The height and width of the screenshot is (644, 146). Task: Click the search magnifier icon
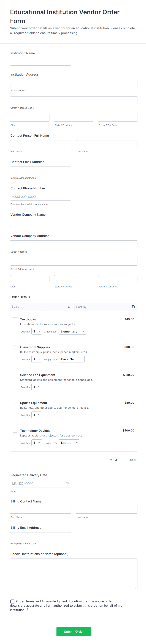pos(69,307)
